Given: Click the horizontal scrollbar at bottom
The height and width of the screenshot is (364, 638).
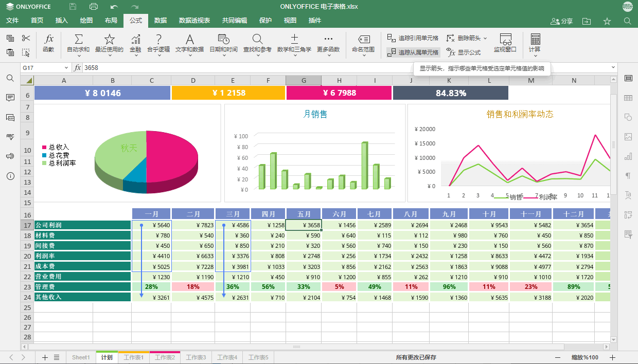Looking at the screenshot, I should point(296,347).
